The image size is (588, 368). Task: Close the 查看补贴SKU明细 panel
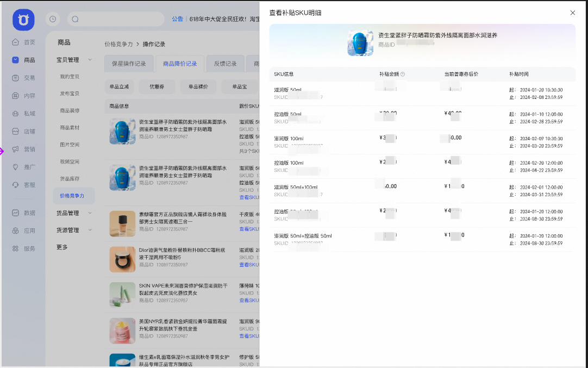pyautogui.click(x=573, y=13)
